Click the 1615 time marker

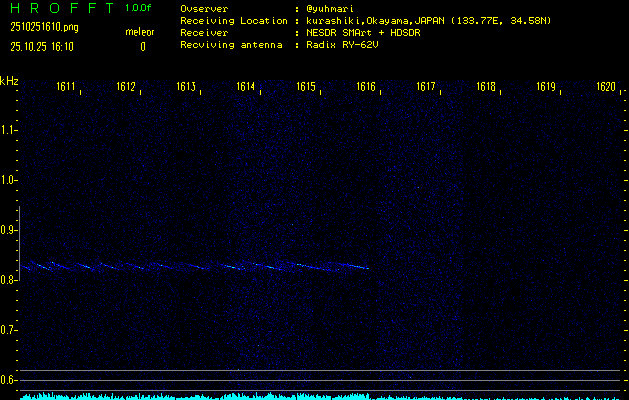pyautogui.click(x=307, y=88)
